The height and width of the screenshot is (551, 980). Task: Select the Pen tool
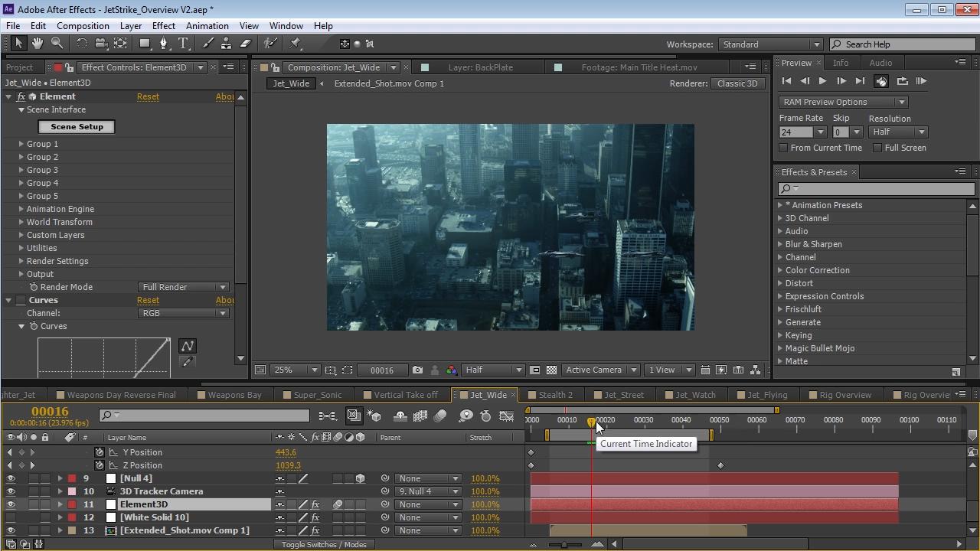point(163,44)
